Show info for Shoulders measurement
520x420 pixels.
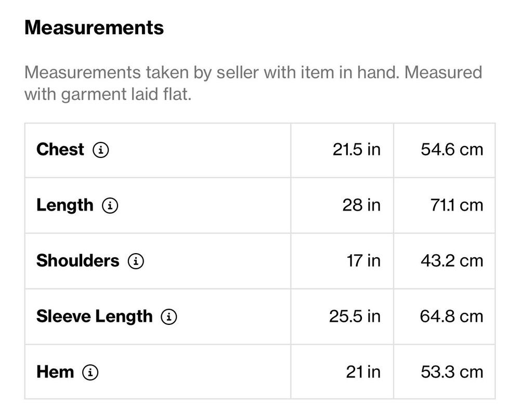pos(136,261)
